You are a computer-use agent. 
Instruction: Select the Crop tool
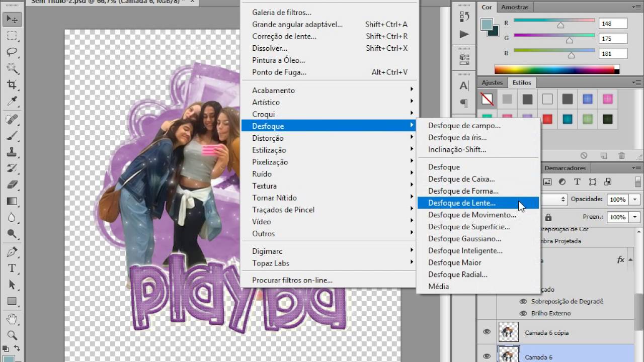[x=12, y=84]
